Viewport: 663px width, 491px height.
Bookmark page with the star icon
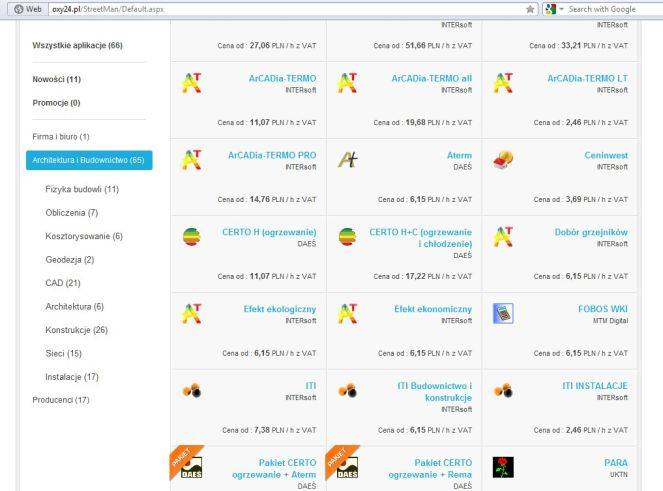click(530, 9)
